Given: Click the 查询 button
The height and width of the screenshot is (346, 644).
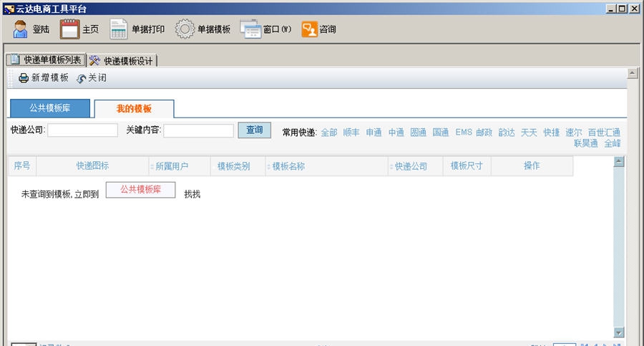Looking at the screenshot, I should 254,130.
